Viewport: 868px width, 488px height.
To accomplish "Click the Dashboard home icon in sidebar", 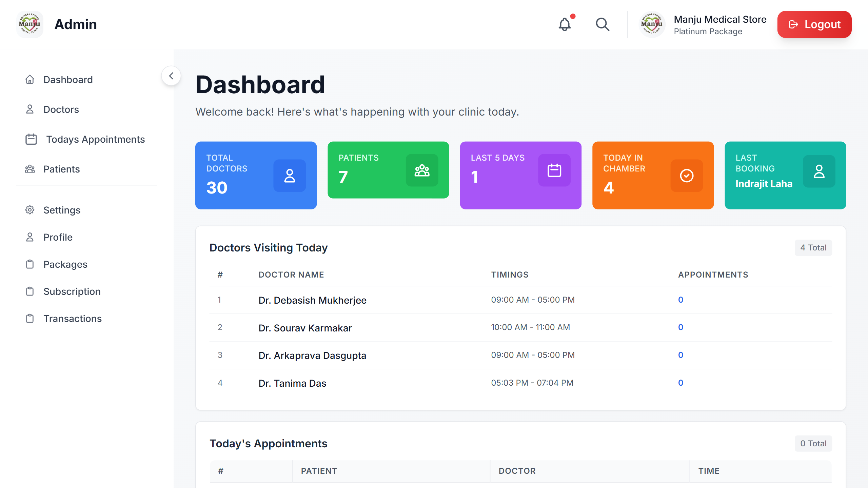I will (x=30, y=79).
